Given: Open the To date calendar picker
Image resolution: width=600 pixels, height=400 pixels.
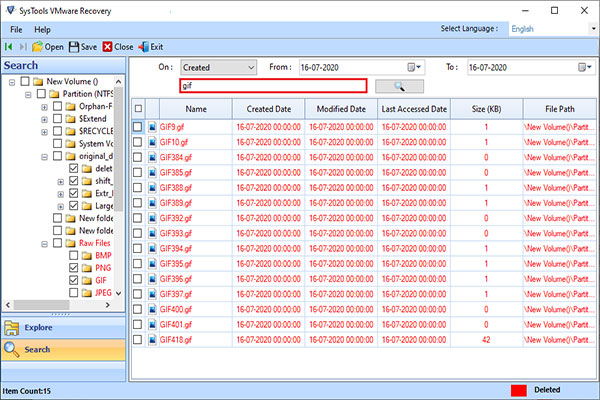Looking at the screenshot, I should (x=582, y=68).
